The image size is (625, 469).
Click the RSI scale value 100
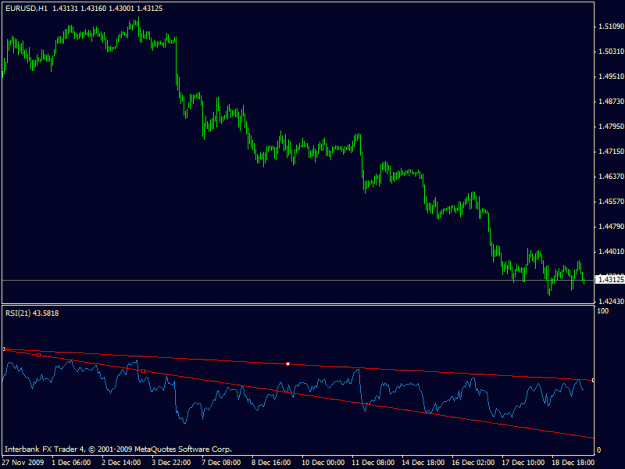(x=603, y=311)
